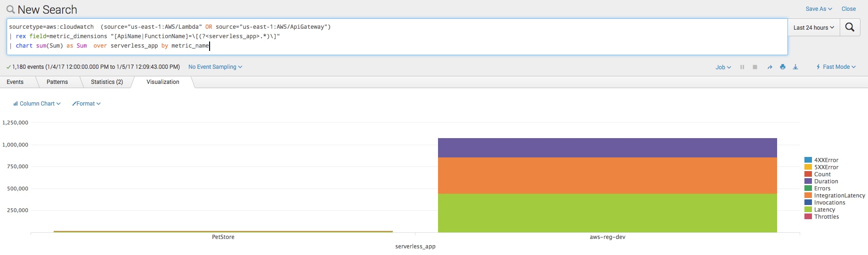Pause the search job
868x255 pixels.
(x=742, y=67)
